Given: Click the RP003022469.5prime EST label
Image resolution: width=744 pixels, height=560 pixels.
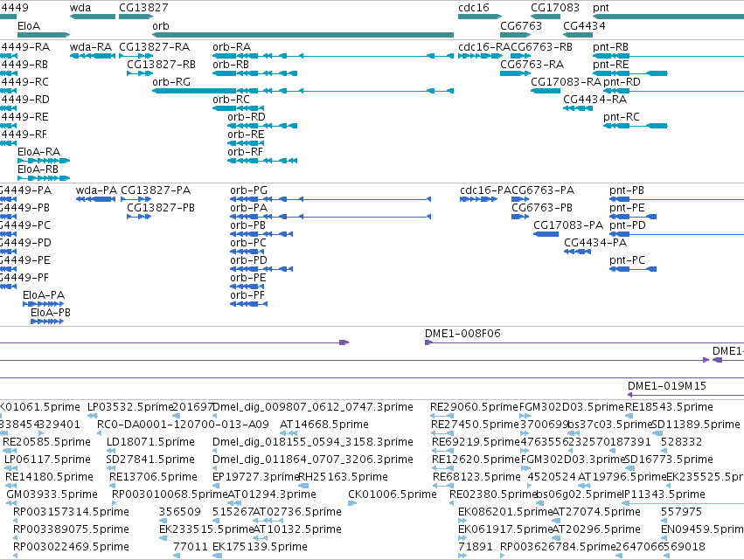Looking at the screenshot, I should pos(71,547).
